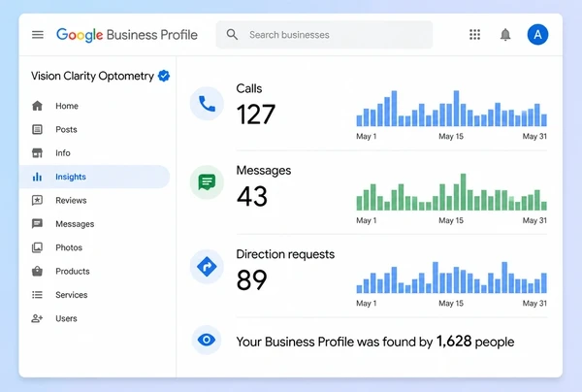Click the Direction requests bar chart

coord(451,278)
